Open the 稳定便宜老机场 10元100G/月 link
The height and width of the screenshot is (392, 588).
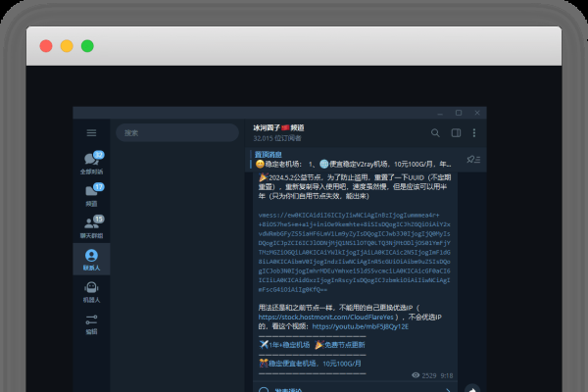coord(311,364)
